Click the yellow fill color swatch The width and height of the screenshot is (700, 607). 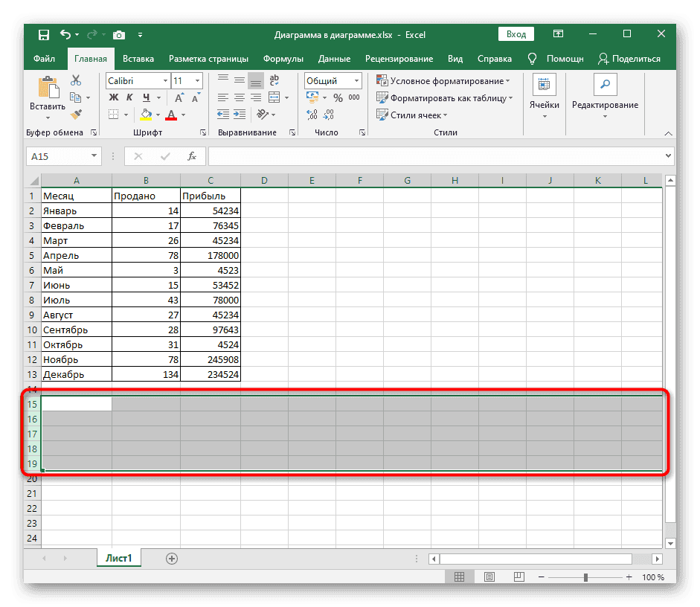coord(146,115)
